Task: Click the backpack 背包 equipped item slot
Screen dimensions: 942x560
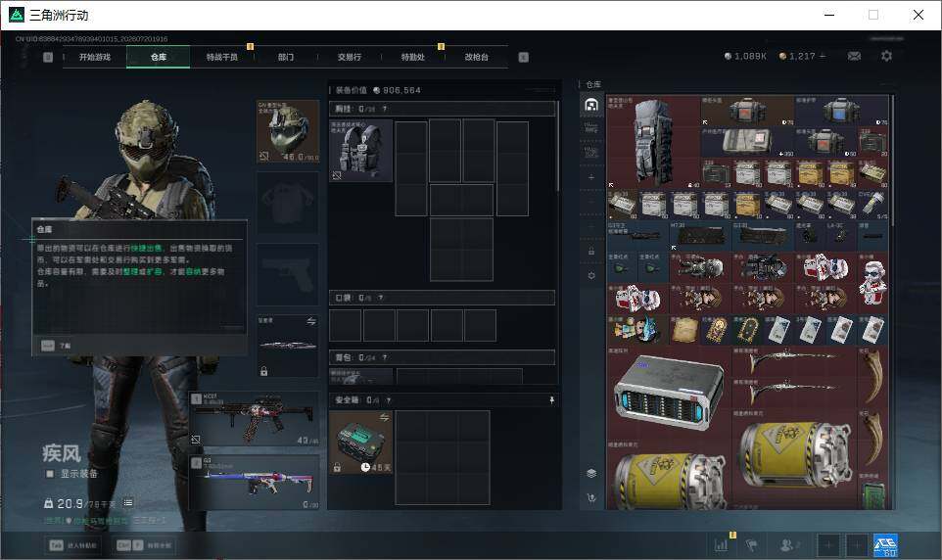Action: pyautogui.click(x=361, y=376)
